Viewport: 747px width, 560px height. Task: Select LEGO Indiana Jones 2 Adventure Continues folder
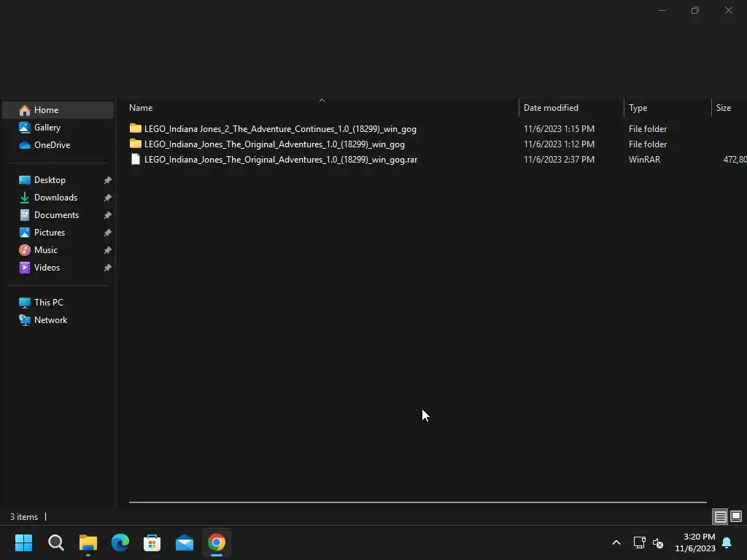pyautogui.click(x=280, y=129)
